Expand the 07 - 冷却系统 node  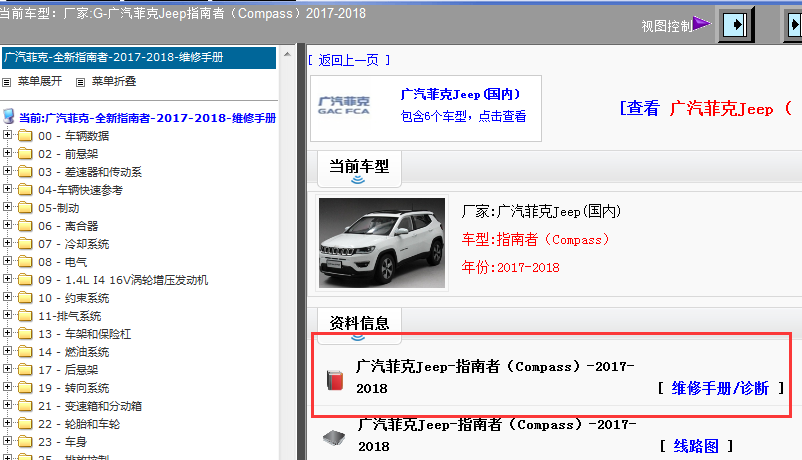coord(7,243)
